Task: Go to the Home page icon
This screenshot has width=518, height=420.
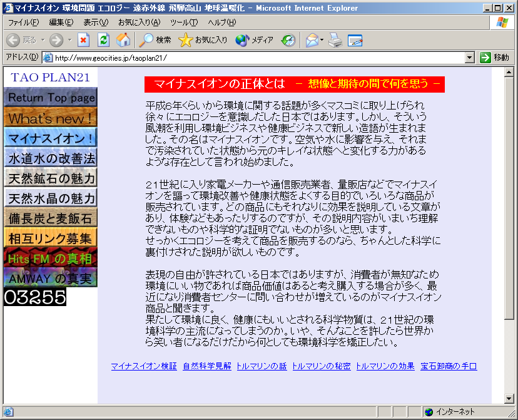Action: (123, 40)
